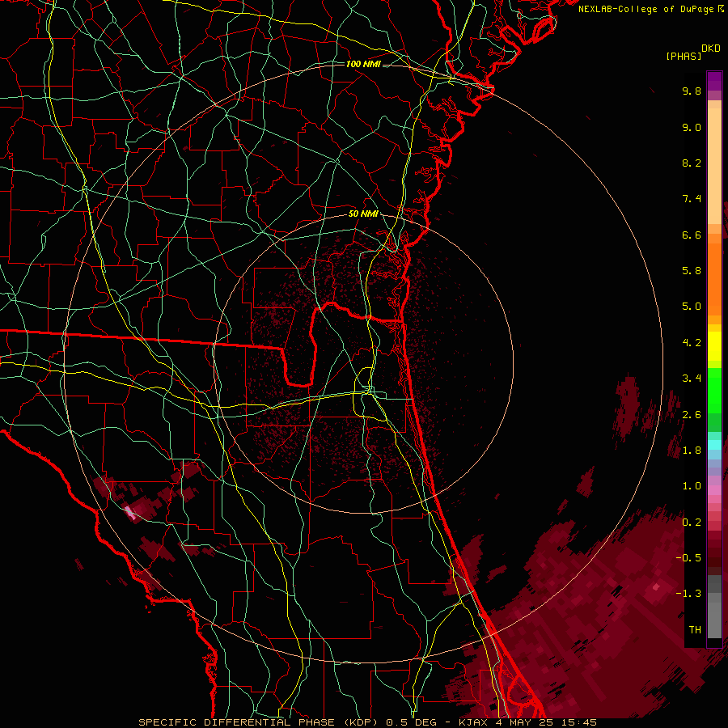The width and height of the screenshot is (728, 728).
Task: Click the 4.2 scale value
Action: 692,343
